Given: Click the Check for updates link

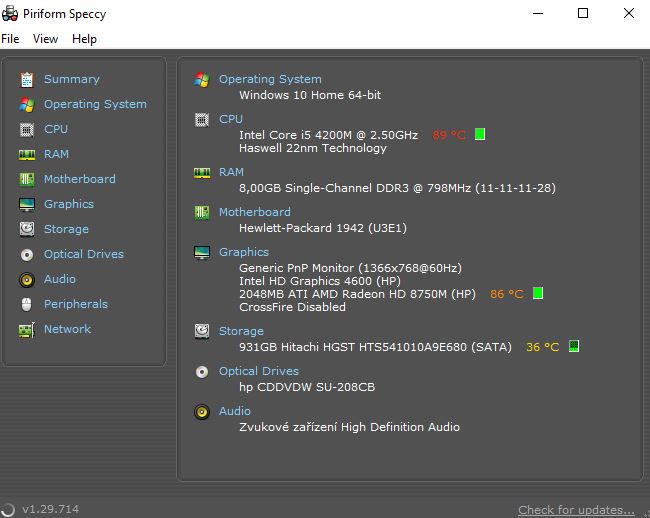Looking at the screenshot, I should pyautogui.click(x=576, y=509).
